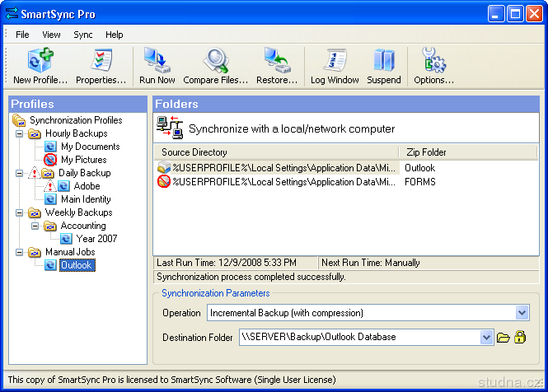The image size is (548, 392).
Task: Open the File menu
Action: point(22,35)
